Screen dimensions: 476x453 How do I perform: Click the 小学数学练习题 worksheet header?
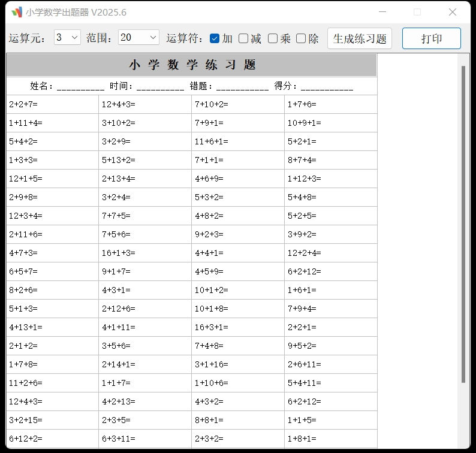click(192, 65)
